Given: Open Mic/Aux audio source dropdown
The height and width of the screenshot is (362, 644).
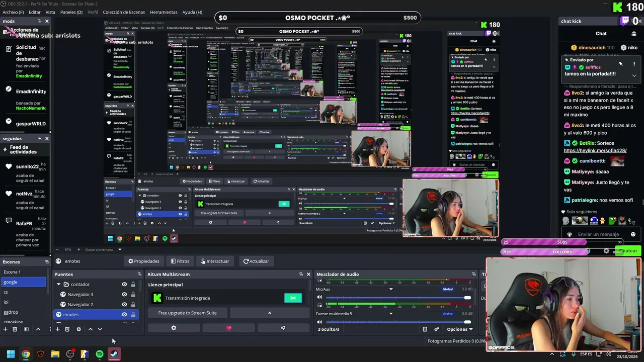Looking at the screenshot, I should tap(391, 289).
